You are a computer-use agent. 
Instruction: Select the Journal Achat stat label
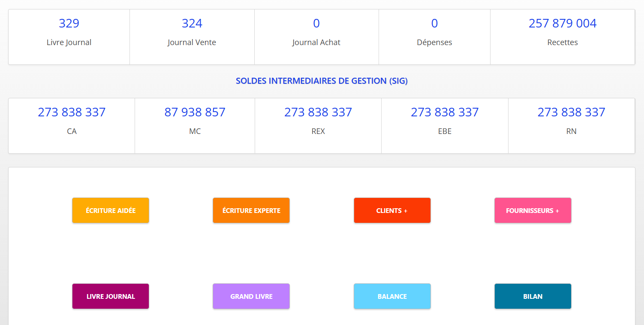[316, 43]
